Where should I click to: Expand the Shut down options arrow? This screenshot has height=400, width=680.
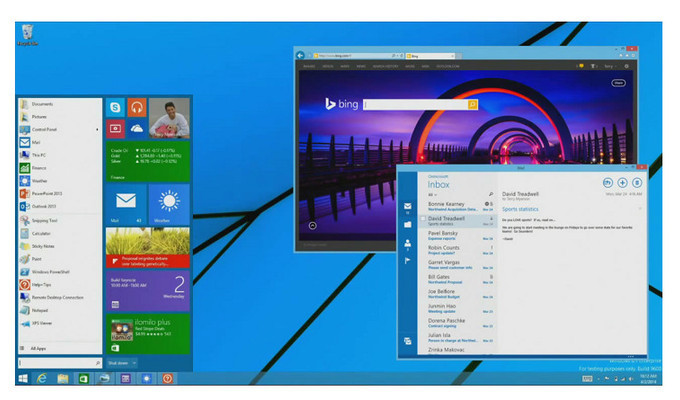(x=134, y=363)
